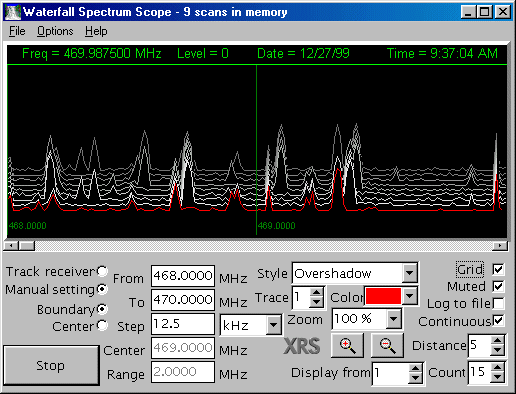Screen dimensions: 516x394
Task: Click the Step 12.5 input field
Action: (183, 324)
